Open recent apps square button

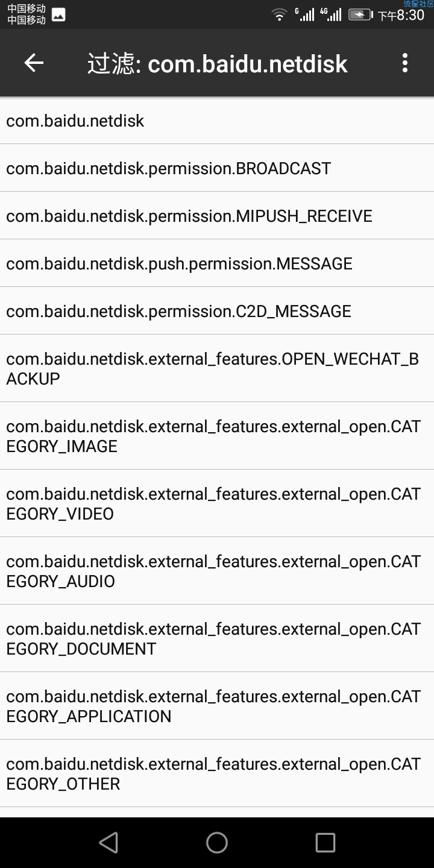[325, 843]
